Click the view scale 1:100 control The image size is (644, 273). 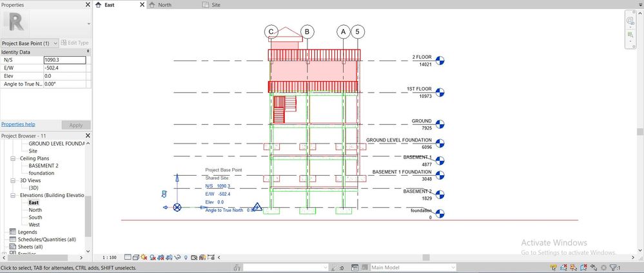coord(109,258)
